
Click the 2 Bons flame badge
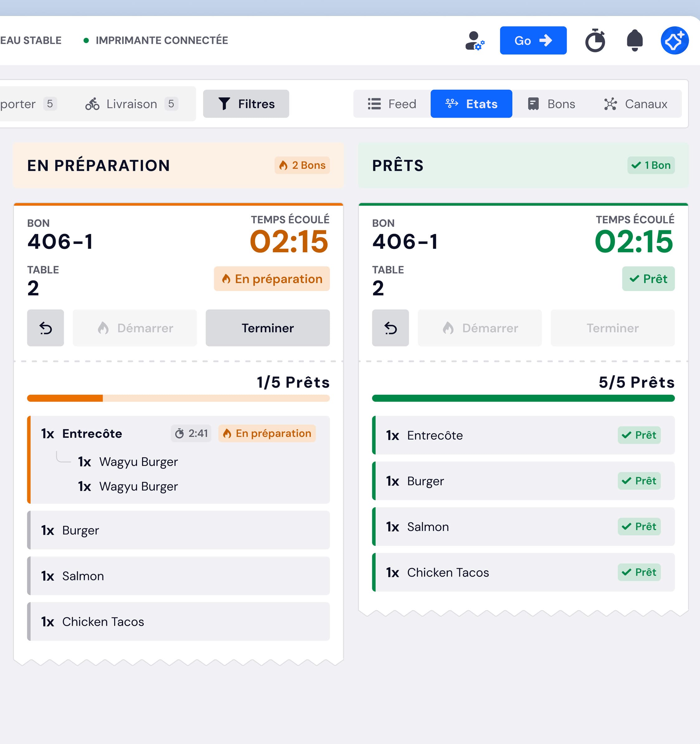click(x=302, y=165)
